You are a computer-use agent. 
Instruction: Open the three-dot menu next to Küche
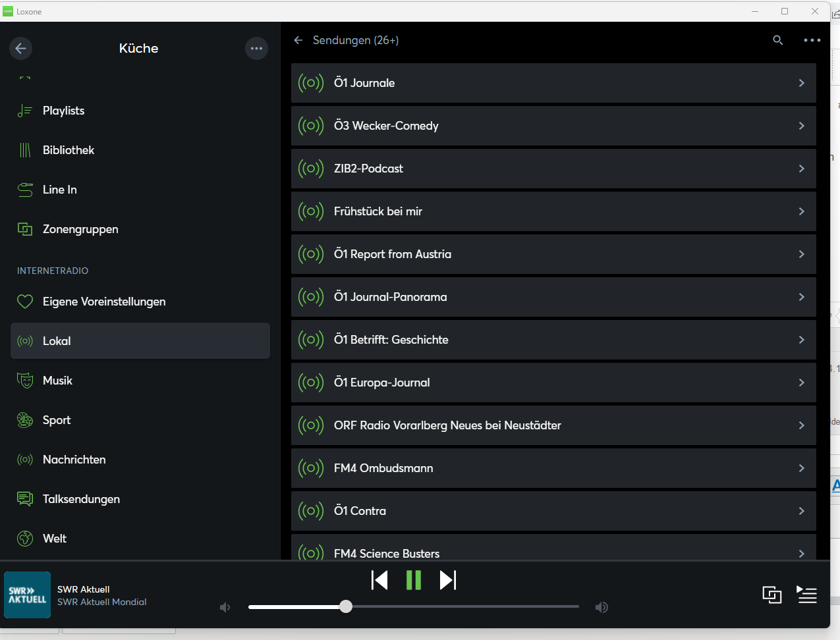(x=256, y=48)
